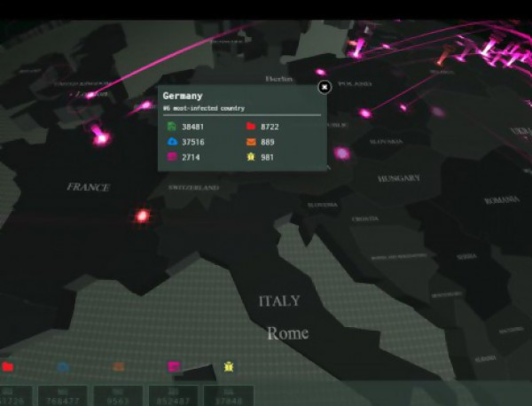Viewport: 532px width, 406px height.
Task: Click the blue cloud icon beside 37516
Action: tap(172, 142)
